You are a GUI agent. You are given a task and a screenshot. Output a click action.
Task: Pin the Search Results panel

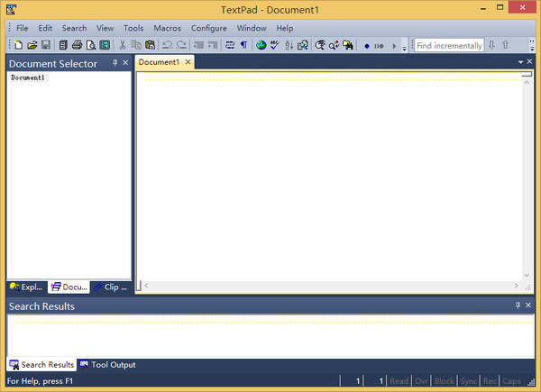point(518,305)
